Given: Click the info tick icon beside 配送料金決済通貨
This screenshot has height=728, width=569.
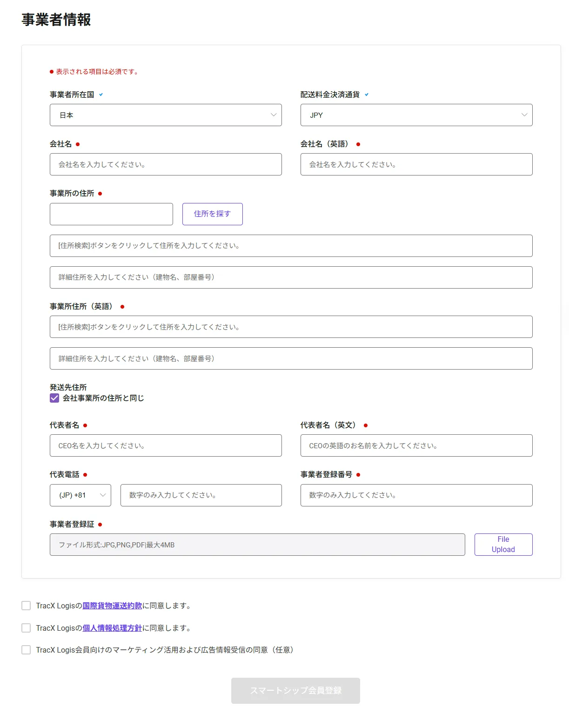Looking at the screenshot, I should point(367,94).
